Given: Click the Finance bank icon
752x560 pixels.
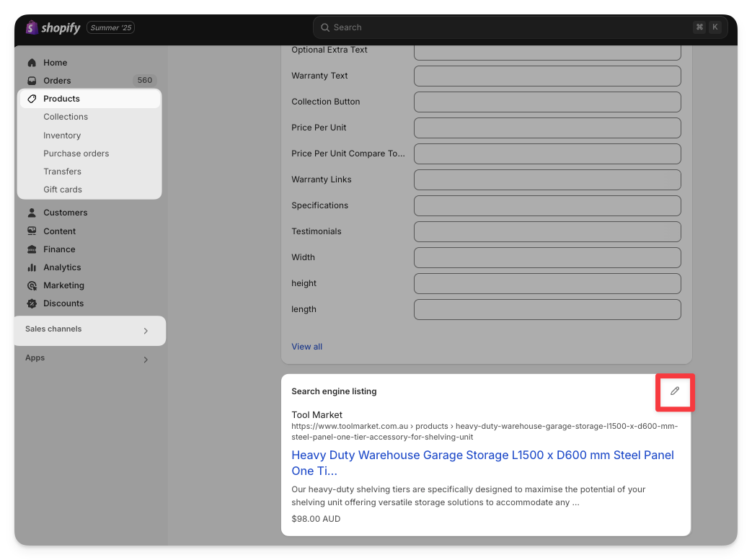Looking at the screenshot, I should 32,249.
